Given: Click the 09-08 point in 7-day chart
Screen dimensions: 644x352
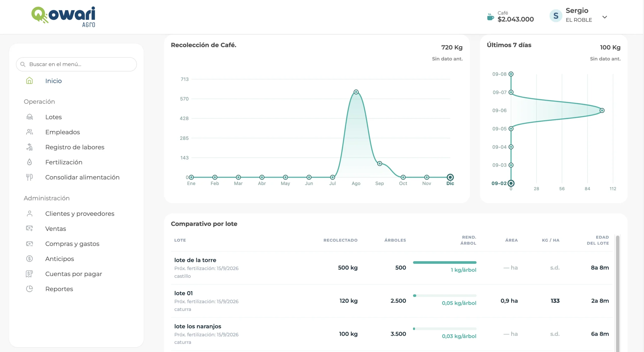Looking at the screenshot, I should tap(511, 74).
